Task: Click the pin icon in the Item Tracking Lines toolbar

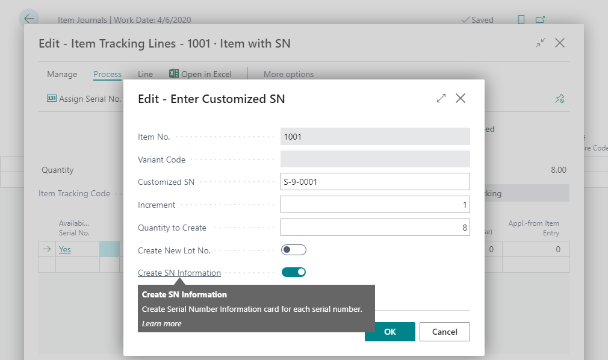Action: (x=559, y=99)
